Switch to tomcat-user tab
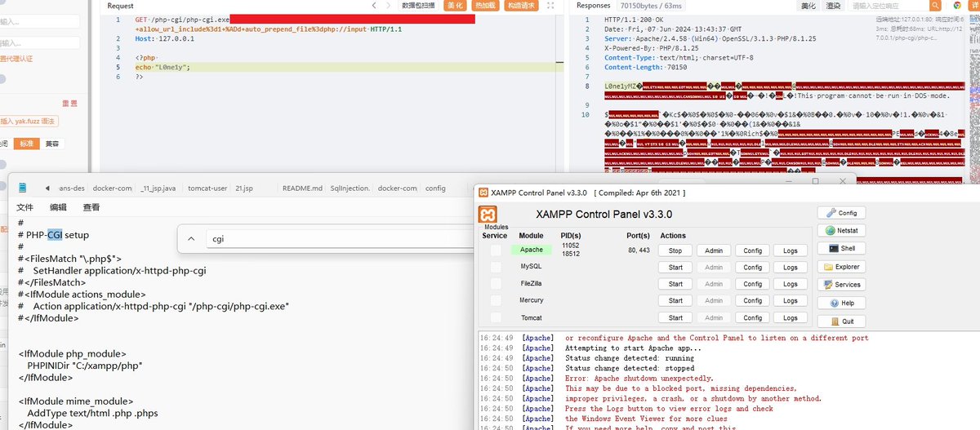Viewport: 980px width, 430px height. tap(207, 188)
